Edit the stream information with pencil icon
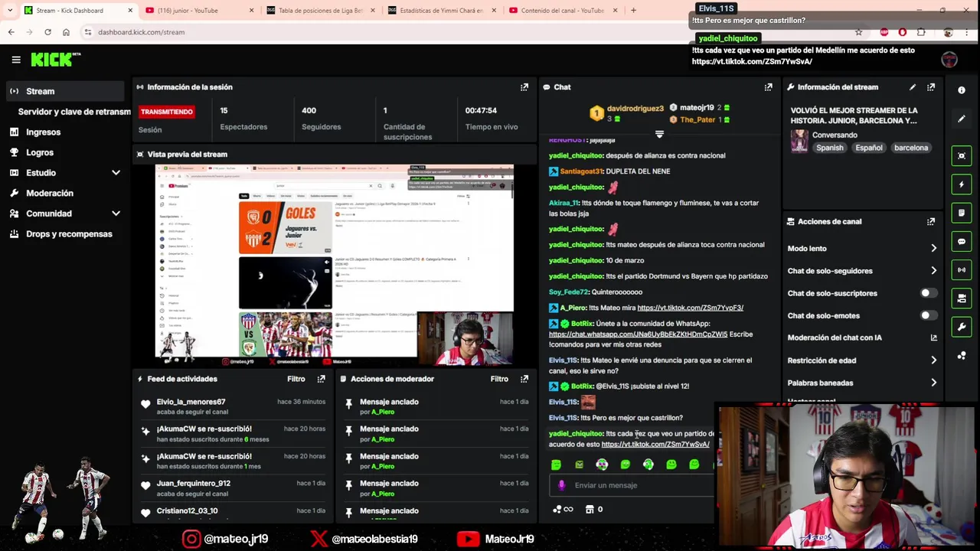980x551 pixels. 913,87
